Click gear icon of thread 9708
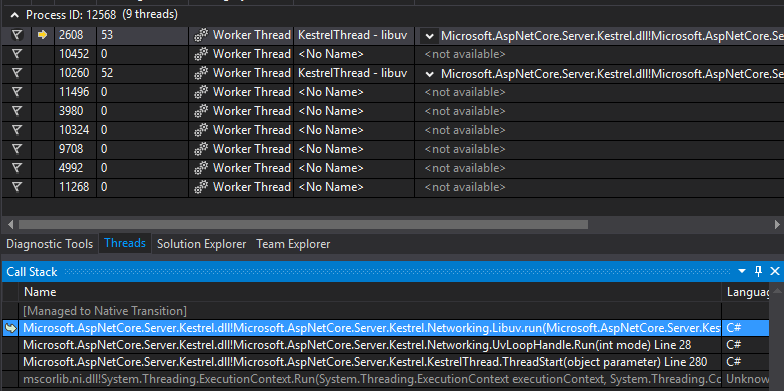The height and width of the screenshot is (391, 784). [x=201, y=149]
